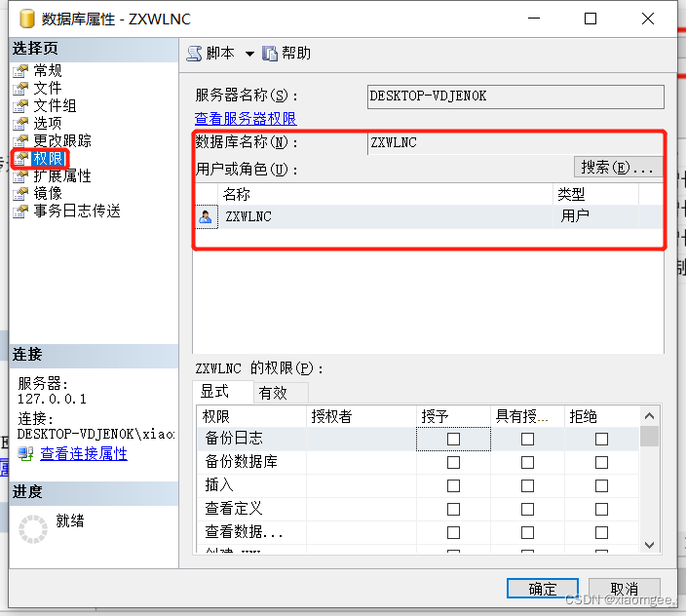Open the 脚本 dropdown arrow
Screen dimensions: 686x616
point(249,54)
